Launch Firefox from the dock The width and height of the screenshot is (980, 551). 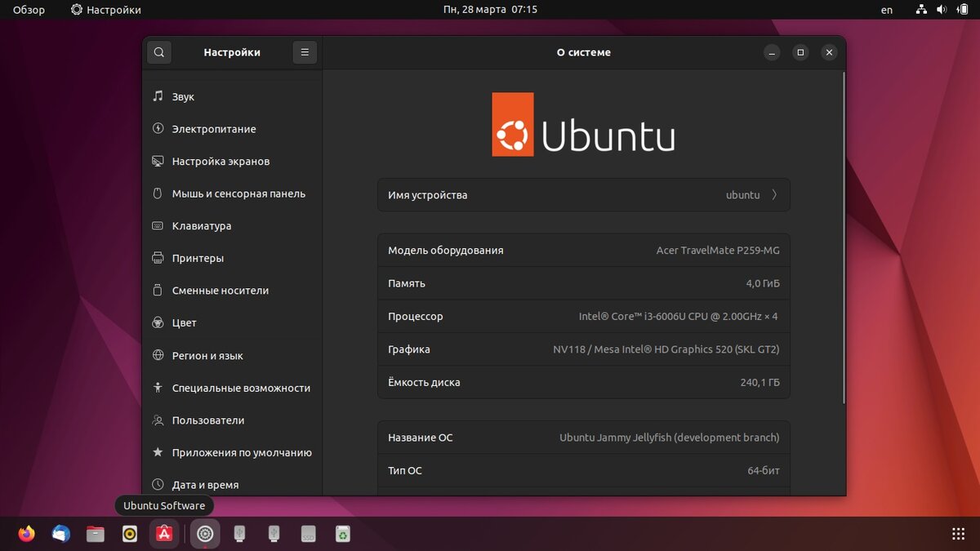(27, 534)
